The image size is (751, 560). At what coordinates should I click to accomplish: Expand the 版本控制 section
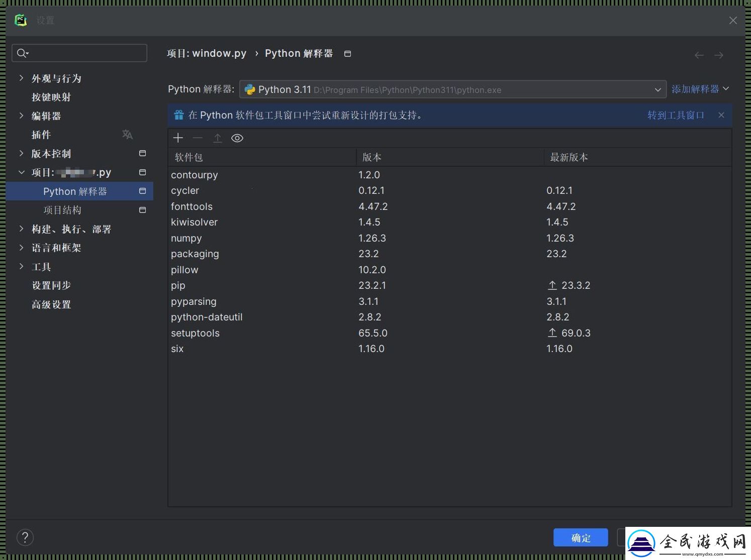[21, 153]
